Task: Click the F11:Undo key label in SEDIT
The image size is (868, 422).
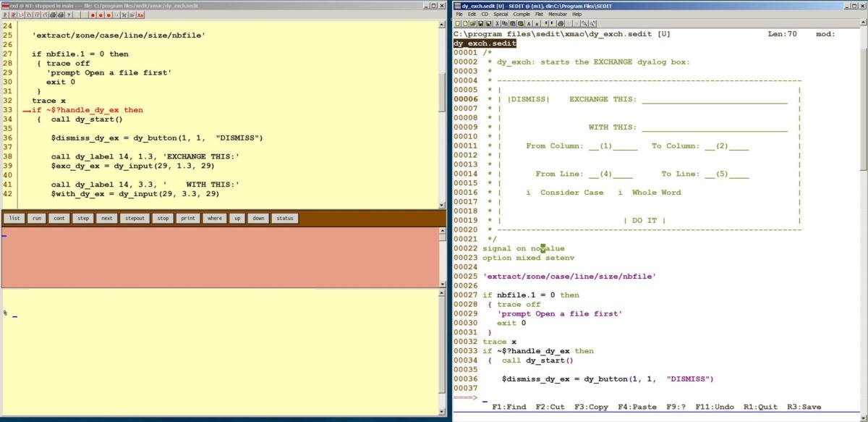Action: pos(715,407)
